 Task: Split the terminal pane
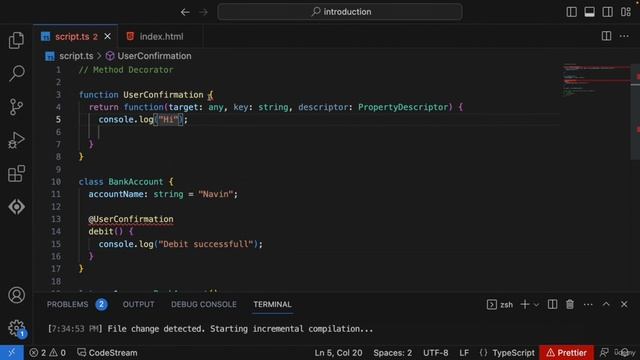coord(552,304)
